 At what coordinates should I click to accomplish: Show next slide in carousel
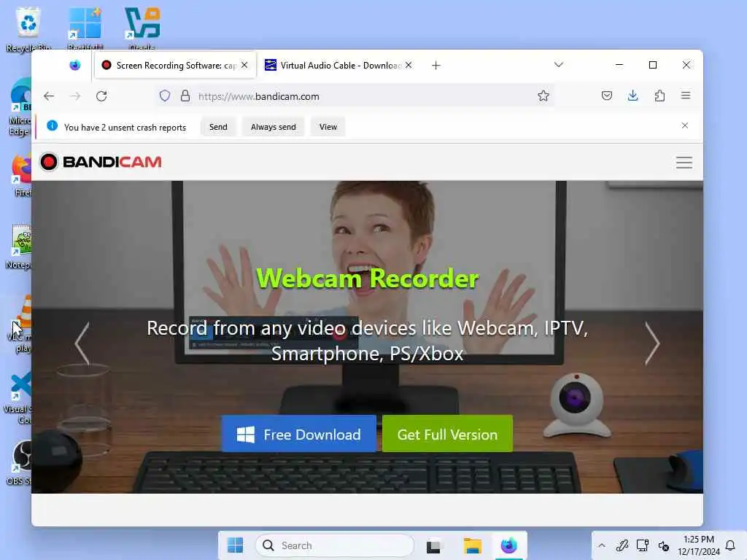(652, 343)
